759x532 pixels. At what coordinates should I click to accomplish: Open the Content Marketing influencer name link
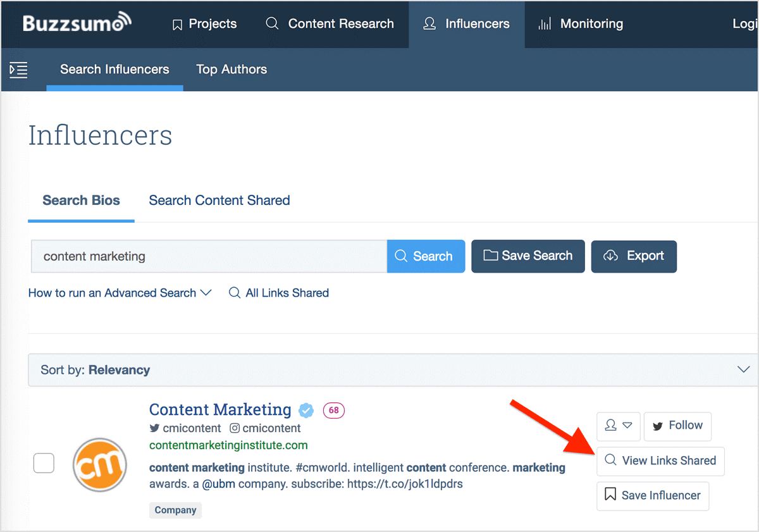pyautogui.click(x=220, y=409)
